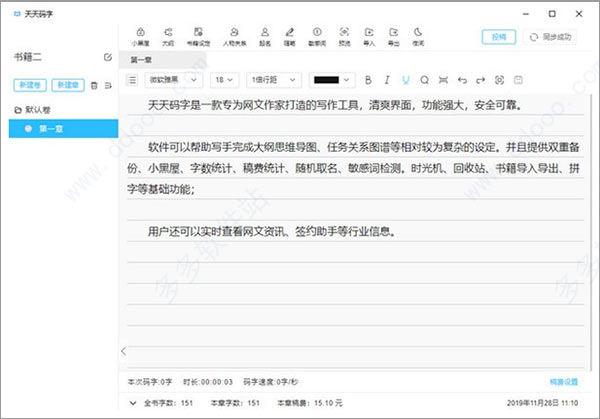Click the 本章稿费: 15.10 元 status entry

tap(310, 403)
